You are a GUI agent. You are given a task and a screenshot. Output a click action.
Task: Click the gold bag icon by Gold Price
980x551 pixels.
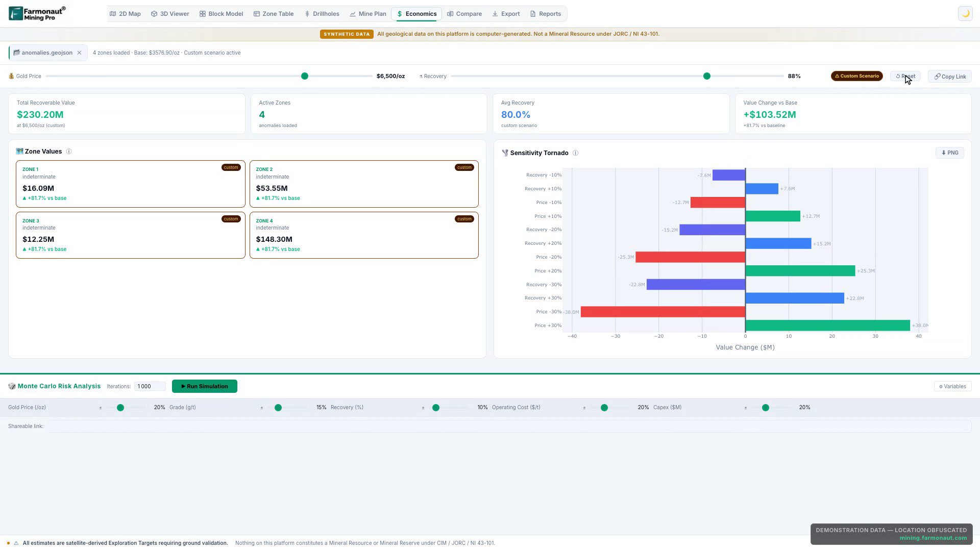tap(11, 76)
